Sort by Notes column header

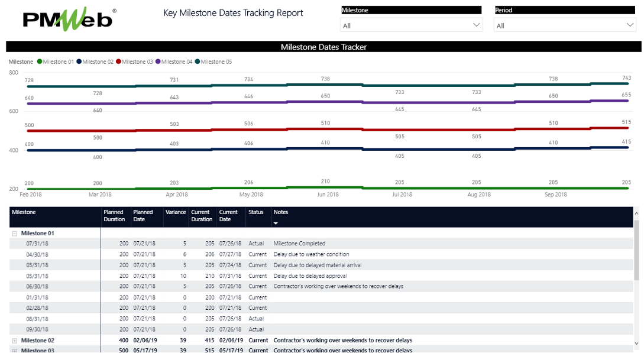pos(280,212)
